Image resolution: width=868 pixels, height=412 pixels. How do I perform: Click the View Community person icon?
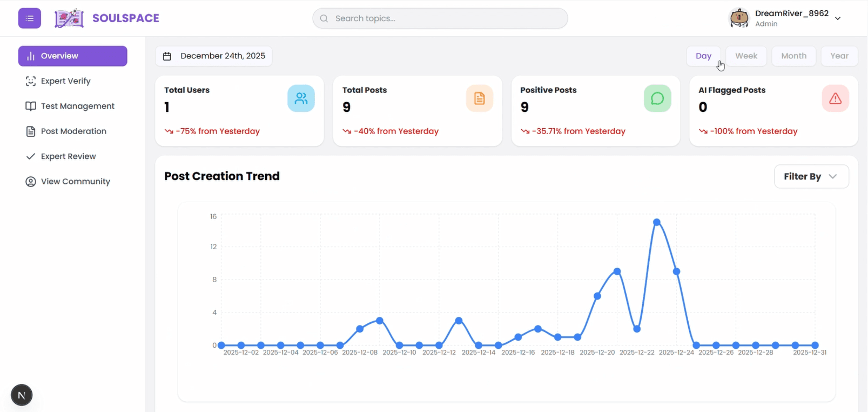pos(31,182)
